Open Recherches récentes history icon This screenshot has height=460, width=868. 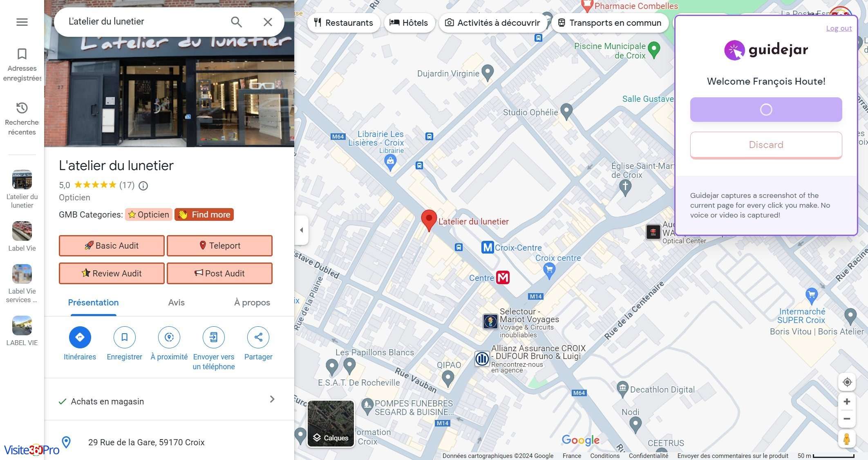[x=22, y=108]
